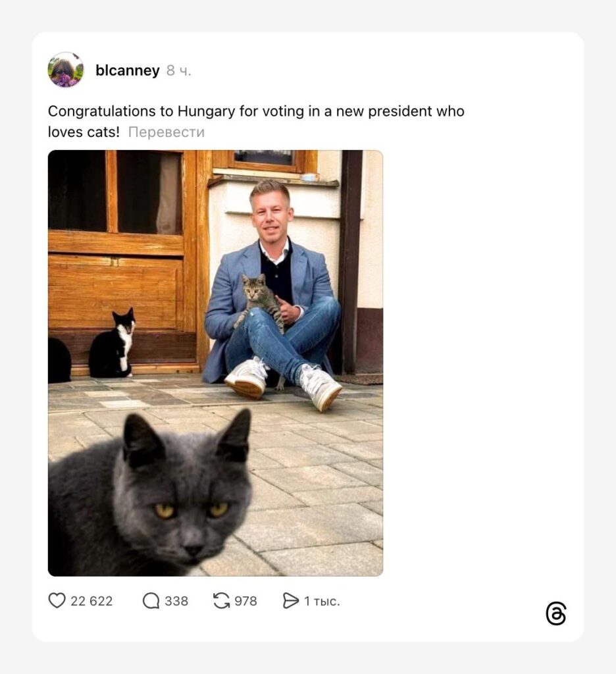Viewport: 616px width, 674px height.
Task: Open the attached cat photo fullscreen
Action: [x=215, y=363]
